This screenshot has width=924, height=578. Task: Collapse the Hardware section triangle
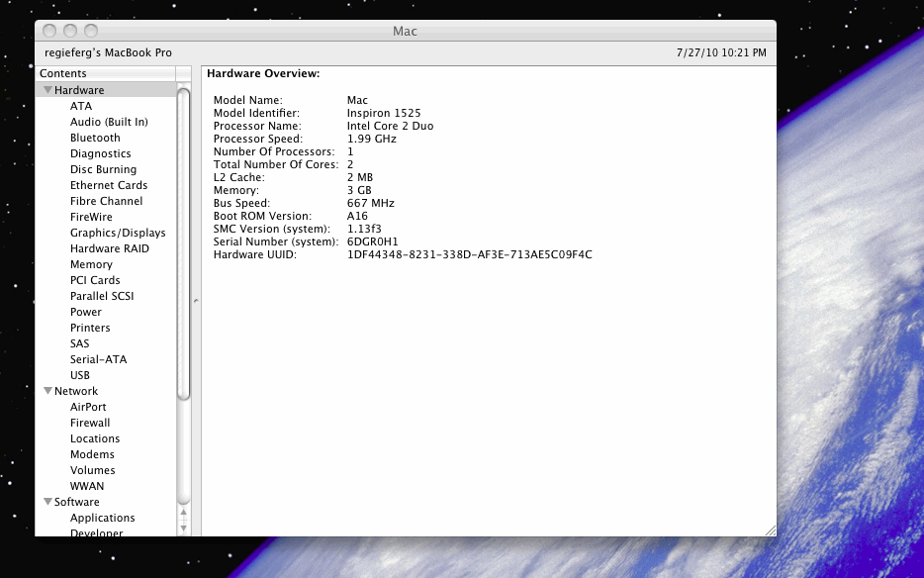coord(48,90)
